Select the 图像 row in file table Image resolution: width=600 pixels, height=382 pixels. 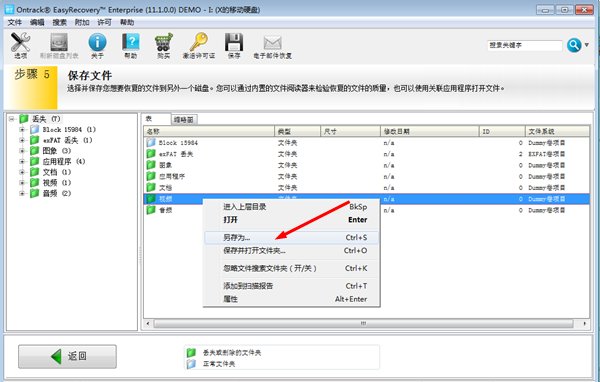point(367,165)
